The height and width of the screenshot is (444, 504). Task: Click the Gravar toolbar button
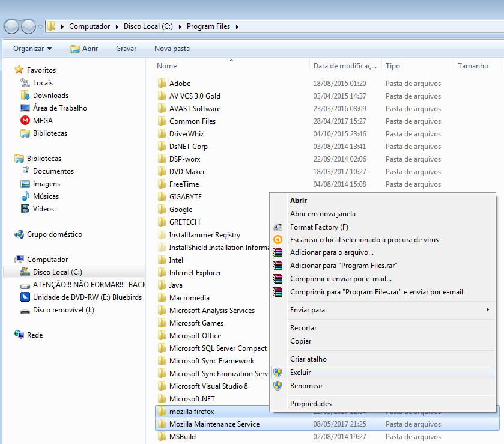[126, 49]
